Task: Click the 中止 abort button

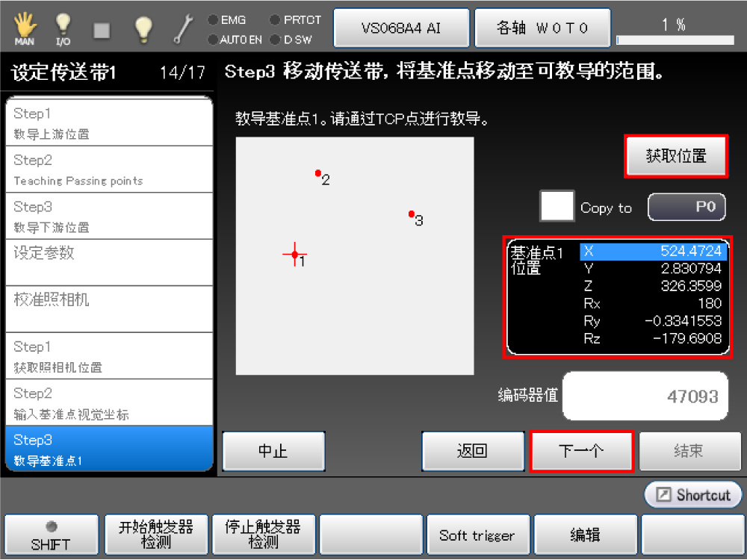Action: pos(274,451)
